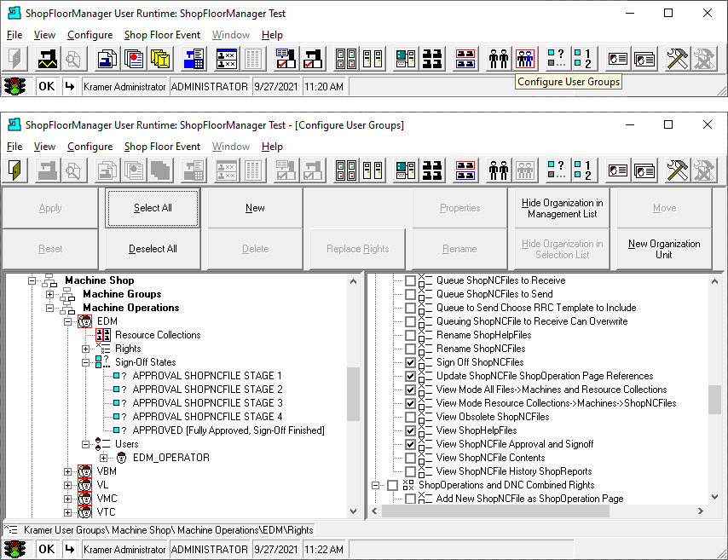Click the exit door icon in lower window toolbar
This screenshot has width=728, height=560.
tap(14, 170)
